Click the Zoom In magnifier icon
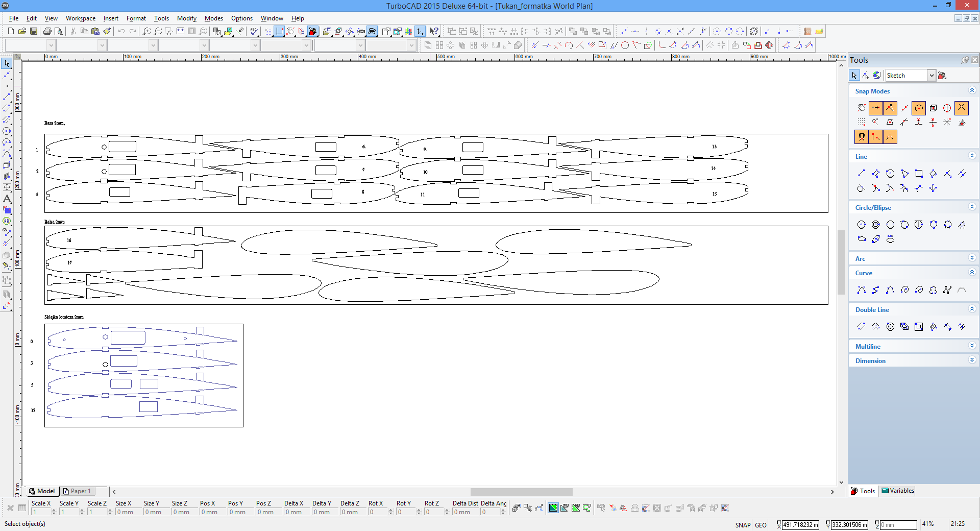The image size is (980, 531). pos(146,31)
